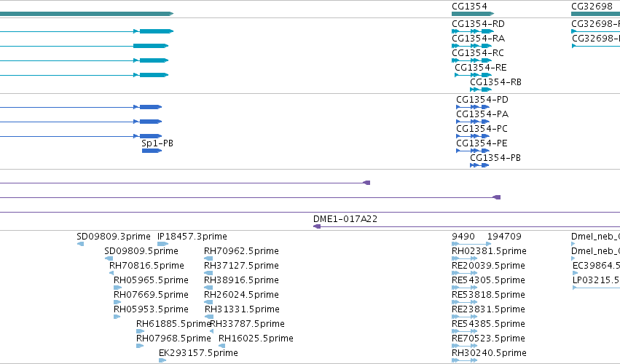The width and height of the screenshot is (620, 364).
Task: Select transcript CG1354-RE
Action: point(480,68)
